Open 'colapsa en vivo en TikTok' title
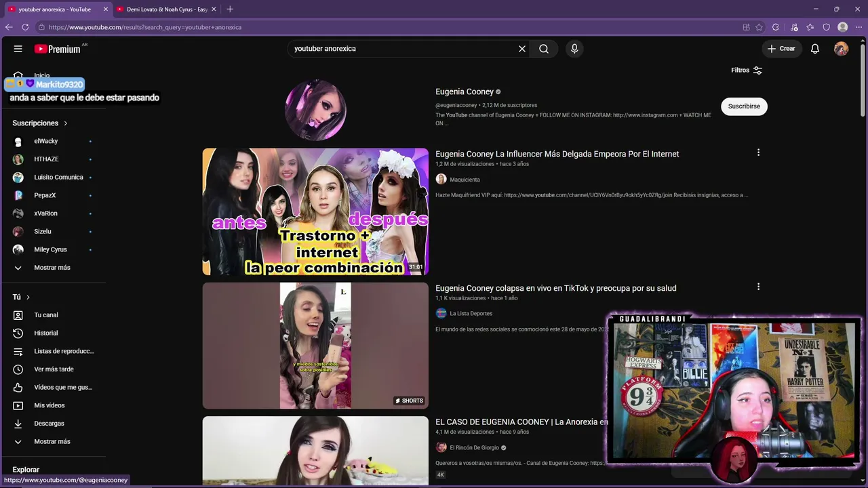The height and width of the screenshot is (488, 868). pyautogui.click(x=555, y=288)
